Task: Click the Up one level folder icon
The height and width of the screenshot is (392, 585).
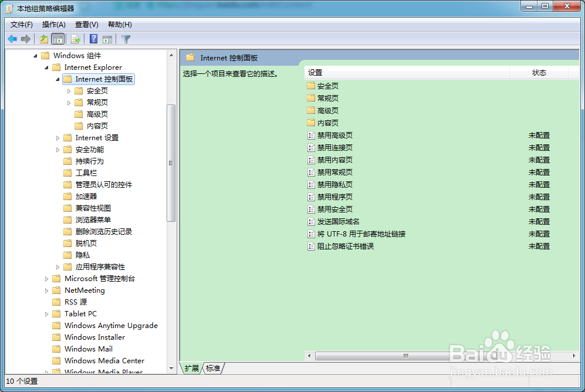Action: pos(44,39)
